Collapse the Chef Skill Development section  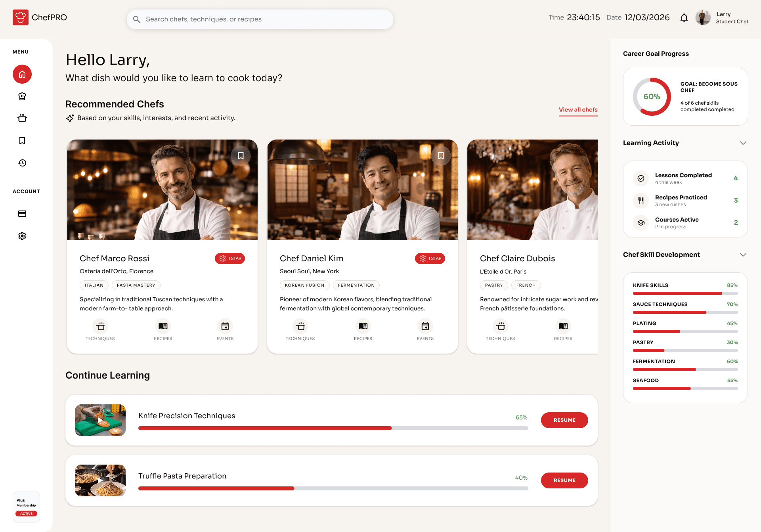743,255
